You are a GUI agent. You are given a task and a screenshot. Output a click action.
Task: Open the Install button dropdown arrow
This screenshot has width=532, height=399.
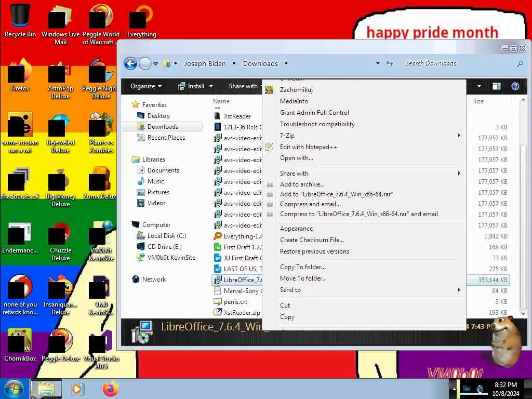[211, 86]
